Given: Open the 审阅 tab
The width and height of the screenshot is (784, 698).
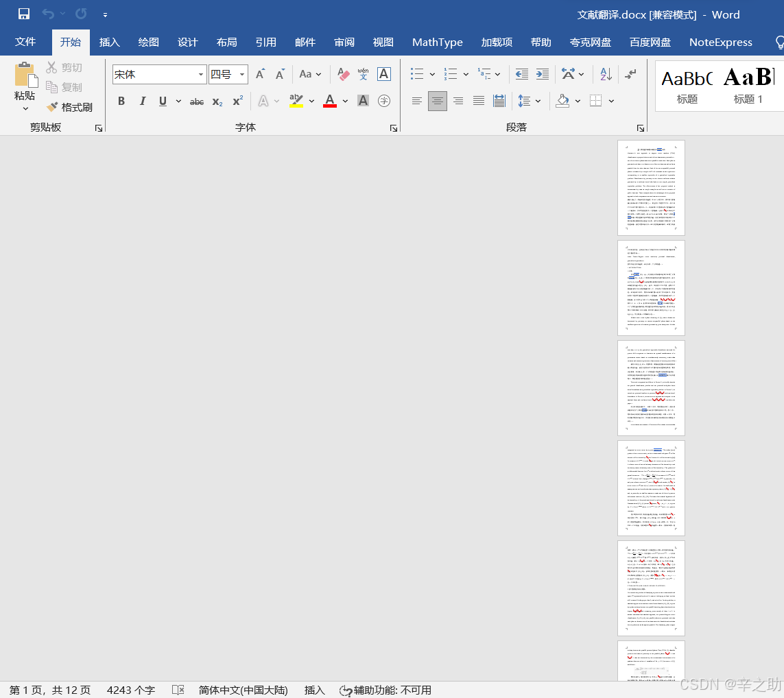Looking at the screenshot, I should [x=344, y=42].
